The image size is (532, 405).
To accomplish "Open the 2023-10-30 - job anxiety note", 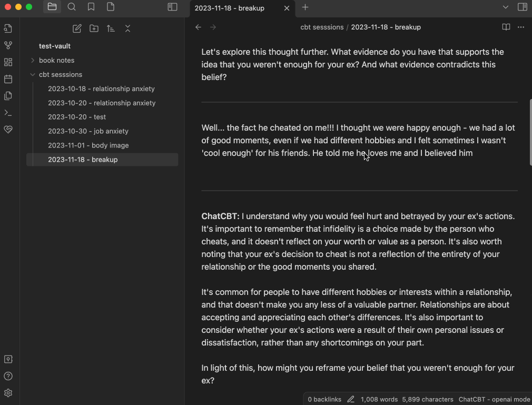I will pos(102,131).
